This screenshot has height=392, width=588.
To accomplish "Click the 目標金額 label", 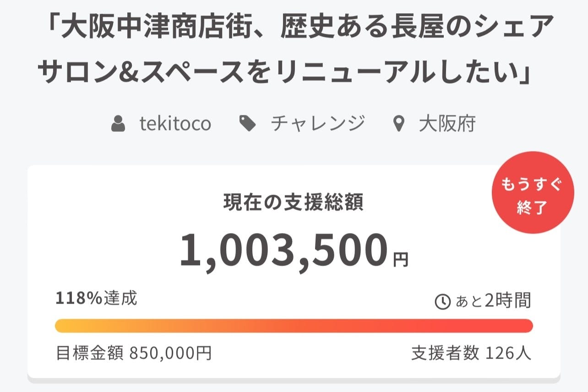I will pos(90,353).
